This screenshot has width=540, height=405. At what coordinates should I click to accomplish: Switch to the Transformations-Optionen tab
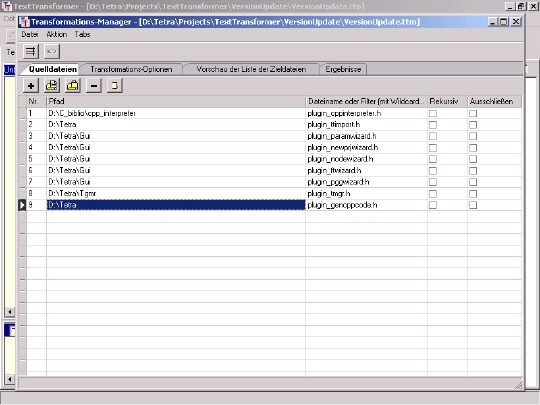tap(131, 69)
